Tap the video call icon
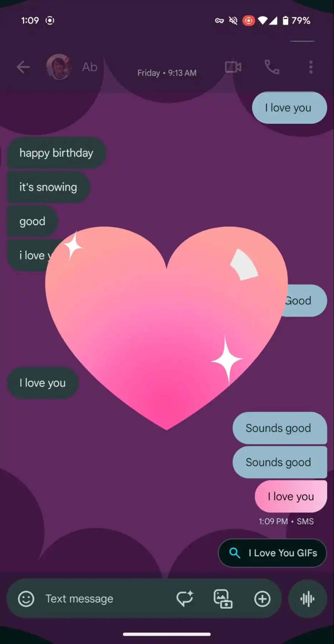 pyautogui.click(x=233, y=67)
